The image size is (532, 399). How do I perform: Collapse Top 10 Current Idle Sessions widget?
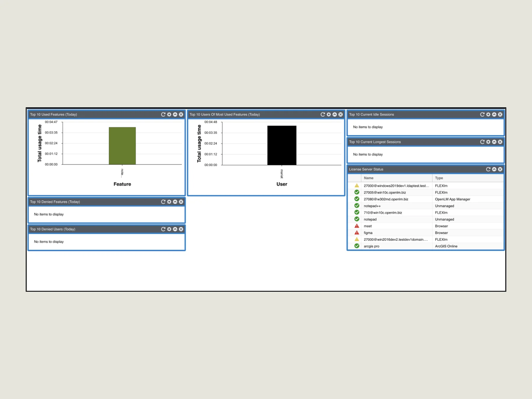click(x=494, y=114)
